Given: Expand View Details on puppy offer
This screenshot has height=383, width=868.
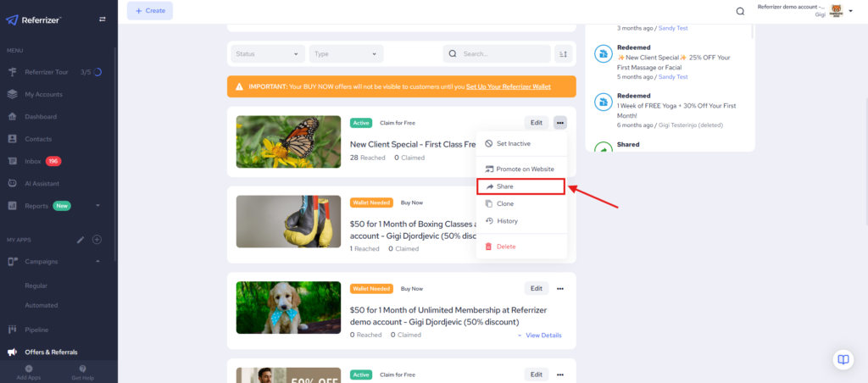Looking at the screenshot, I should coord(539,336).
